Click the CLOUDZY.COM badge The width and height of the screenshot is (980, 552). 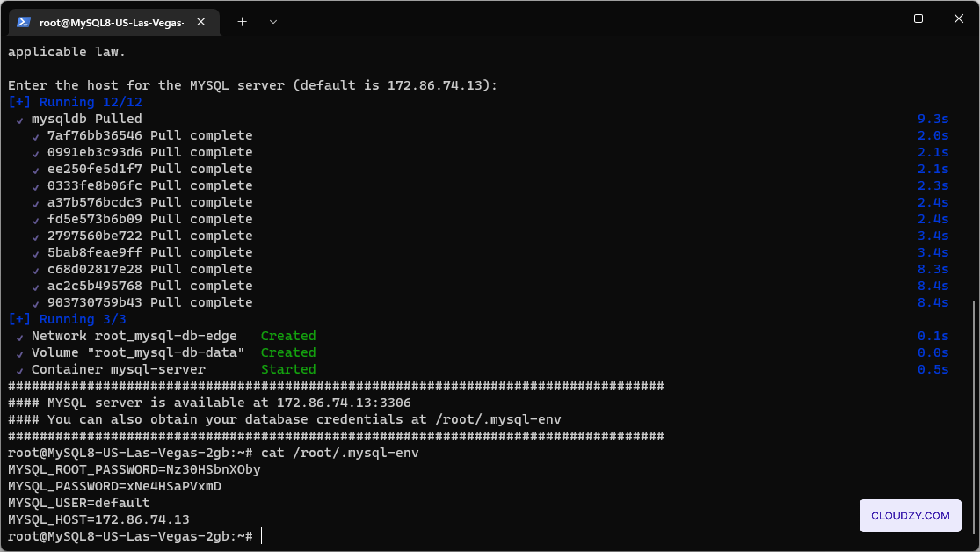tap(910, 516)
